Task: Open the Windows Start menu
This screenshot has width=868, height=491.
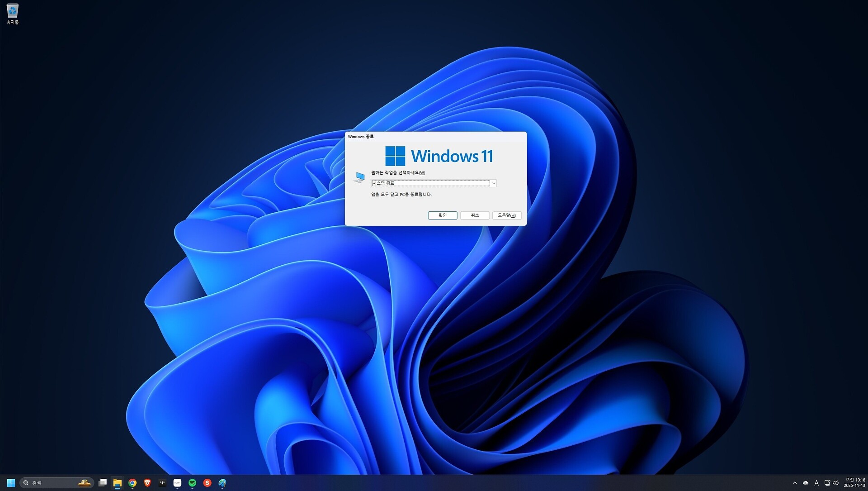Action: pos(11,483)
